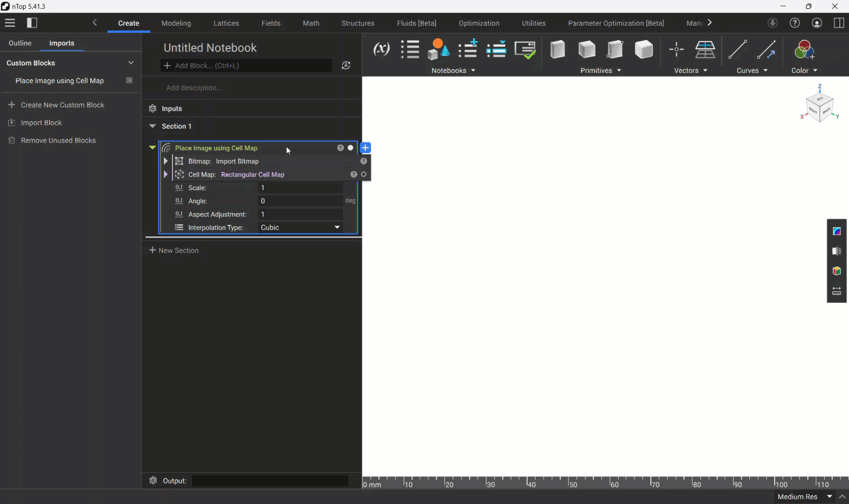Viewport: 849px width, 504px height.
Task: Open the Interpolation Type Cubic dropdown
Action: coord(301,227)
